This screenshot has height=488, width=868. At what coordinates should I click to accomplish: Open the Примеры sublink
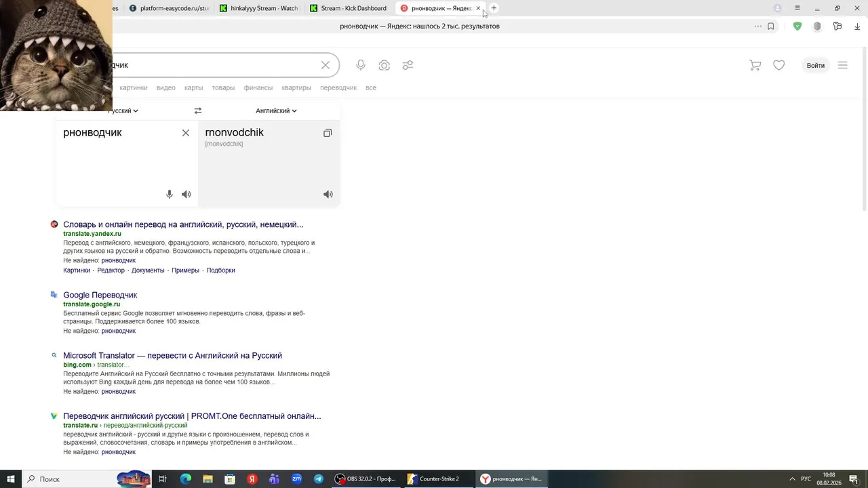click(185, 270)
